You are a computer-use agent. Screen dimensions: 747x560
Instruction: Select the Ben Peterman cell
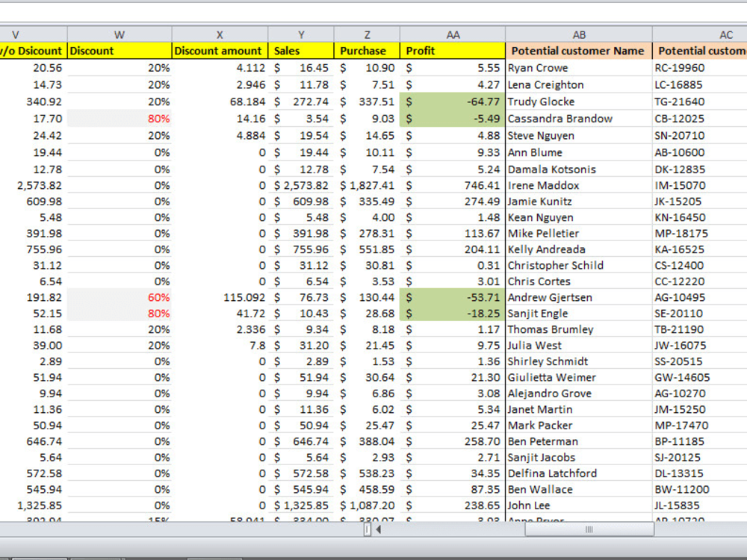click(579, 442)
